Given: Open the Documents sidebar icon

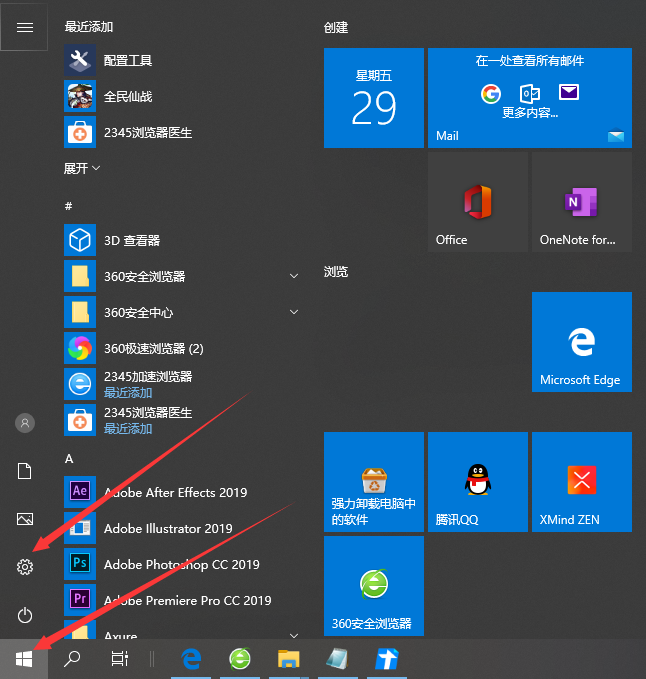Looking at the screenshot, I should [x=25, y=471].
